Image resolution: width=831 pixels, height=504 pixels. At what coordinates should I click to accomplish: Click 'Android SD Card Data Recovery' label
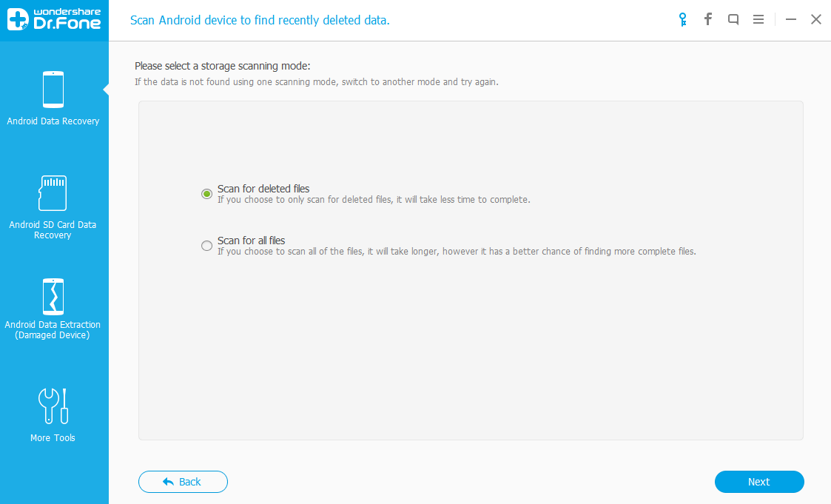53,229
